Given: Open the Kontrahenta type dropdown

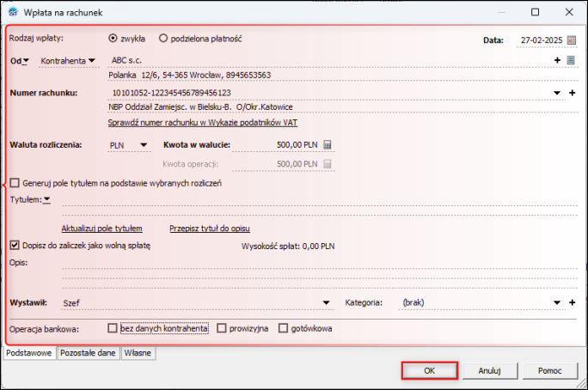Looking at the screenshot, I should pyautogui.click(x=91, y=60).
